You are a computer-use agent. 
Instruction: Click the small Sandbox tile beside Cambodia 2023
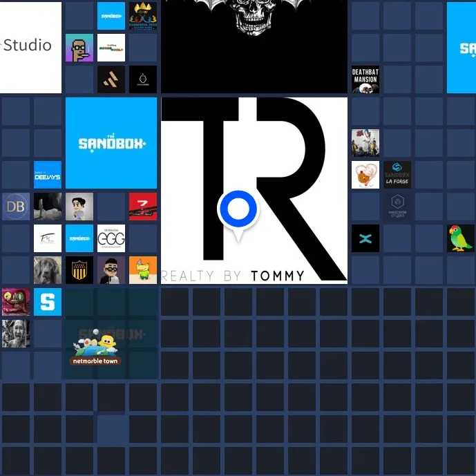click(x=111, y=16)
